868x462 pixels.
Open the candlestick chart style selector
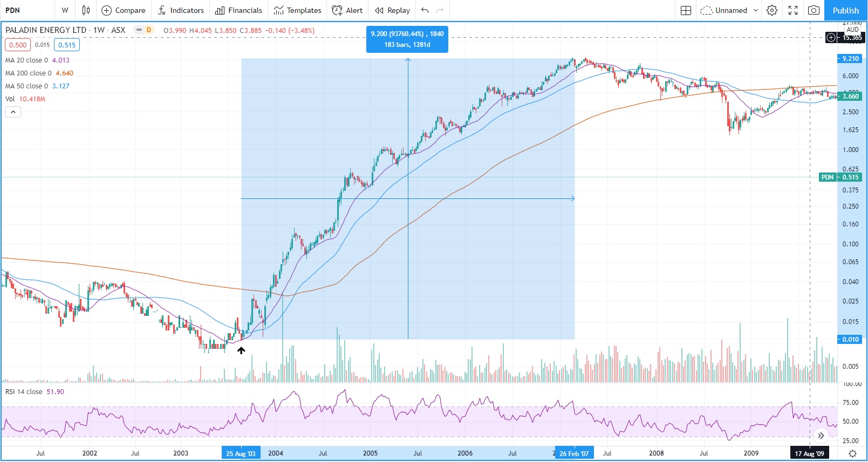(86, 10)
